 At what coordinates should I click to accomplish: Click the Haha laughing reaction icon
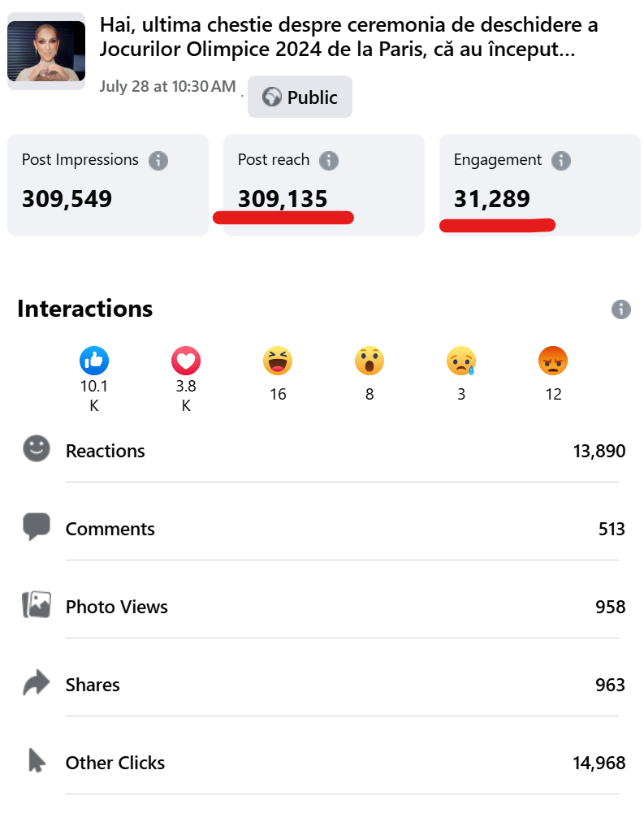(x=278, y=360)
